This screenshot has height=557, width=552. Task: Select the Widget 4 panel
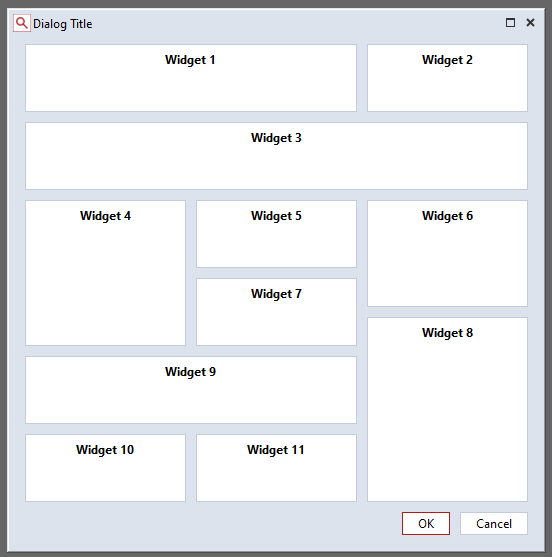click(x=105, y=273)
